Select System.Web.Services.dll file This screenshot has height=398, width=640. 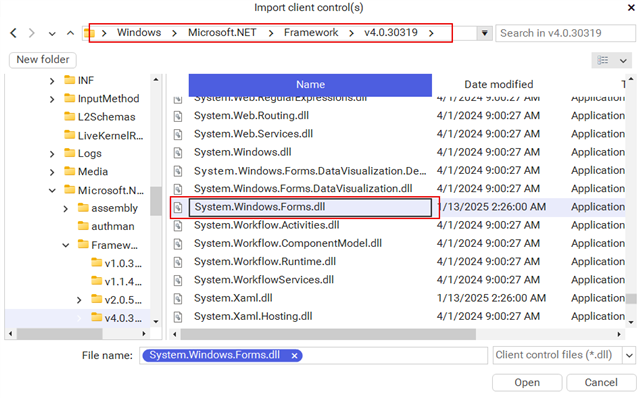click(x=253, y=134)
